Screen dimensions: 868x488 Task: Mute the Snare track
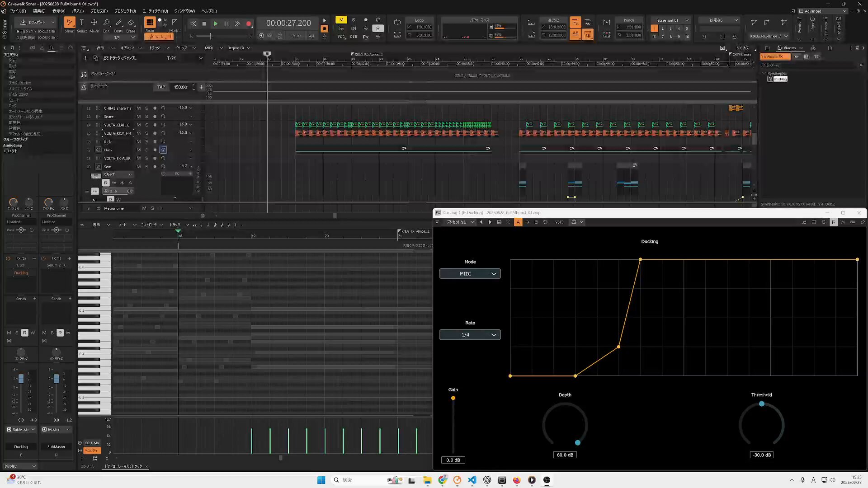(138, 117)
